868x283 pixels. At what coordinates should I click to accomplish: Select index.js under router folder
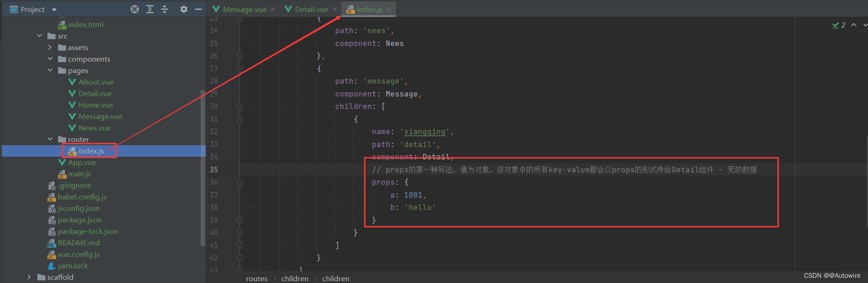(x=91, y=151)
